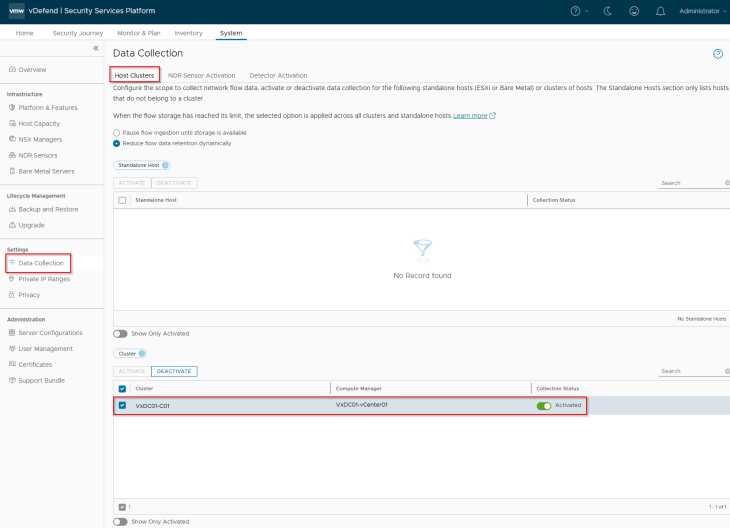Enable Show Only Activated under Standalone Hosts

tap(120, 333)
